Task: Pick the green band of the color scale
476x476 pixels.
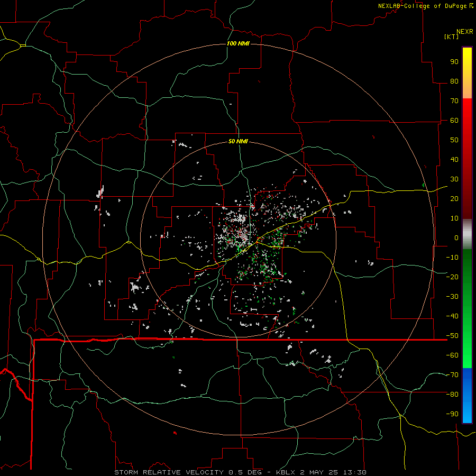Action: point(467,309)
